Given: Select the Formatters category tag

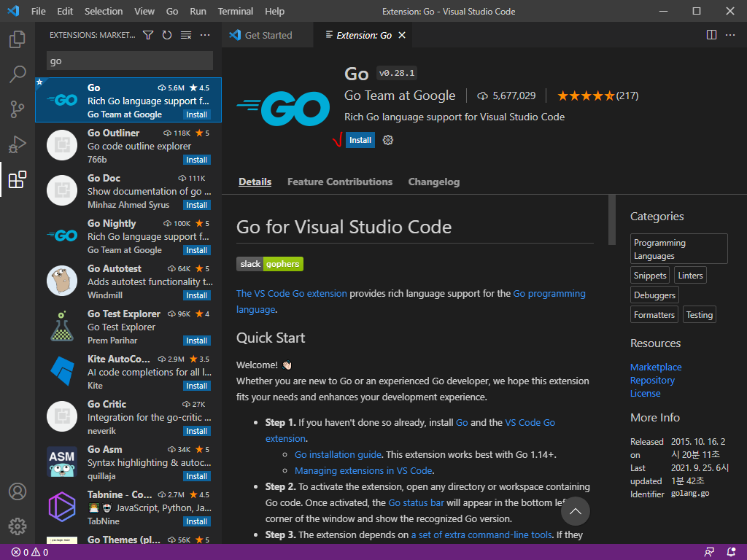Looking at the screenshot, I should (654, 315).
